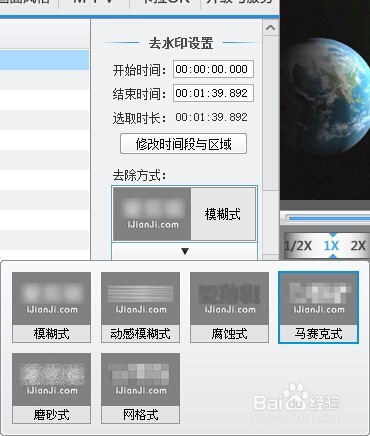
Task: Pick the 网格式 grid removal style
Action: 140,388
